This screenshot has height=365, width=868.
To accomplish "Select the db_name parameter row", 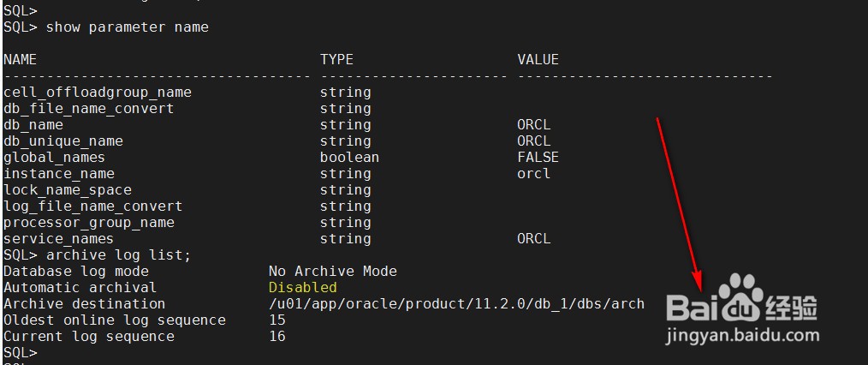I will click(x=277, y=124).
